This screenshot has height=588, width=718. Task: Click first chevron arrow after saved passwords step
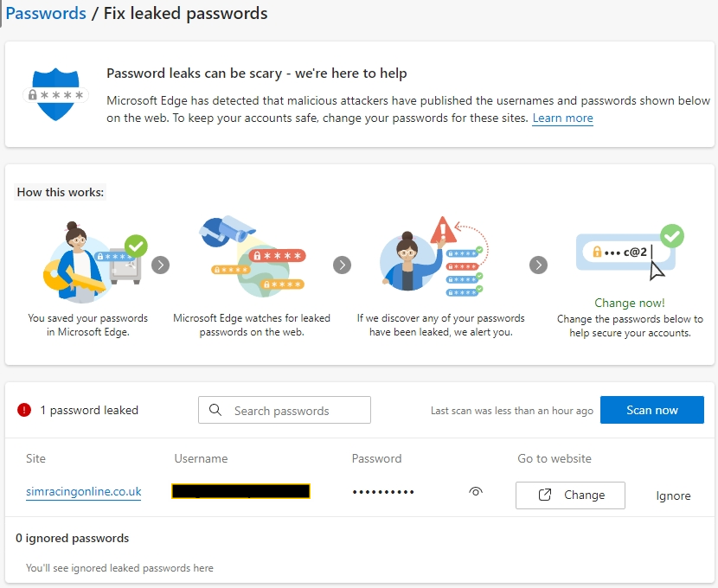[x=160, y=265]
